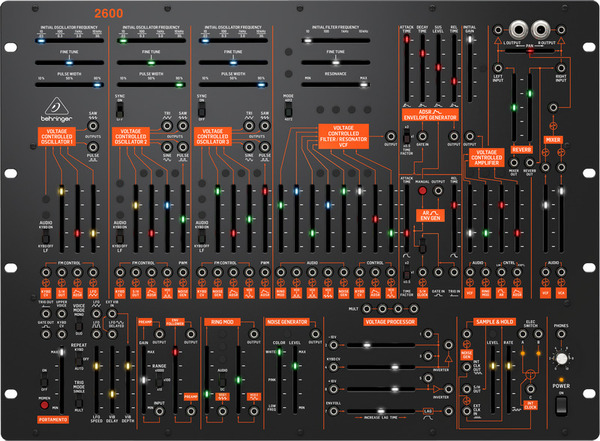
Task: Click the VCF Resonance slider
Action: 336,84
